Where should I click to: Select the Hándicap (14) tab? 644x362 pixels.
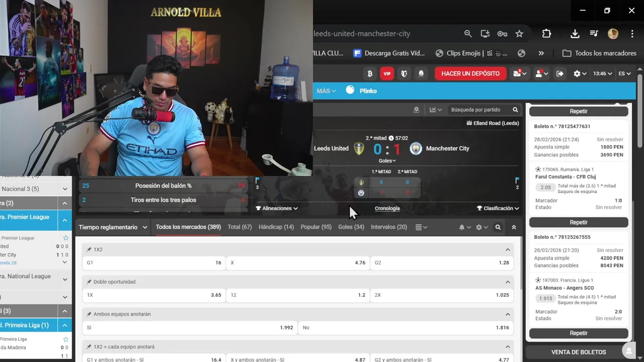276,227
